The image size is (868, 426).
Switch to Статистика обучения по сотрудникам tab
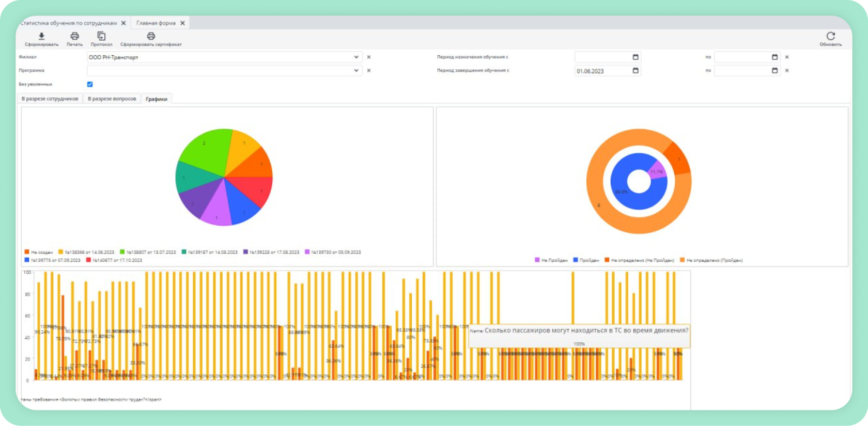coord(69,23)
